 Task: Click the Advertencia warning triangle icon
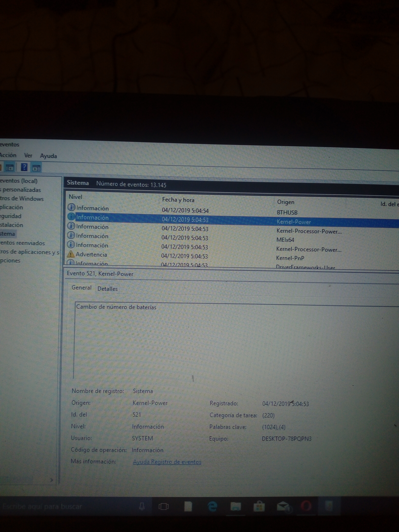click(71, 254)
